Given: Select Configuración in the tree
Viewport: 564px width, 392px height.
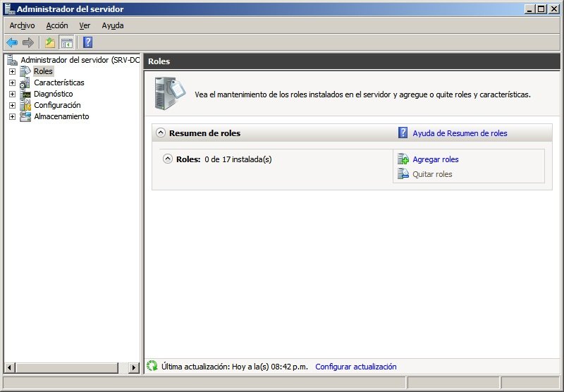Looking at the screenshot, I should click(x=57, y=105).
